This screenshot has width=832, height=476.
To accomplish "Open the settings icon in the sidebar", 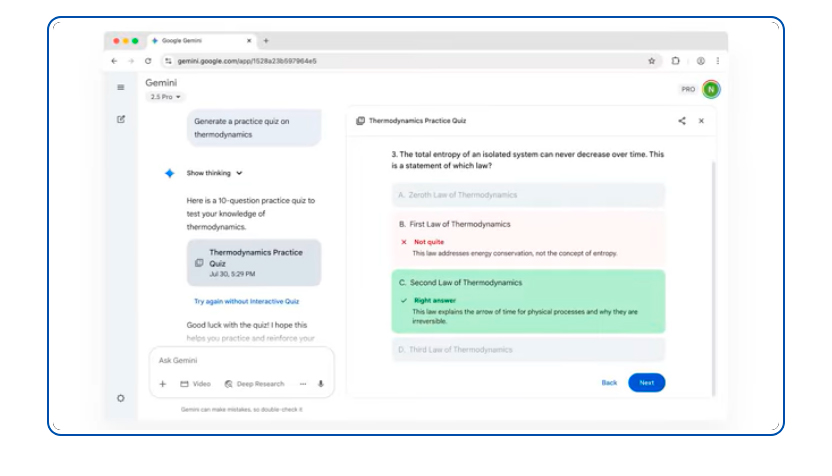I will point(121,398).
